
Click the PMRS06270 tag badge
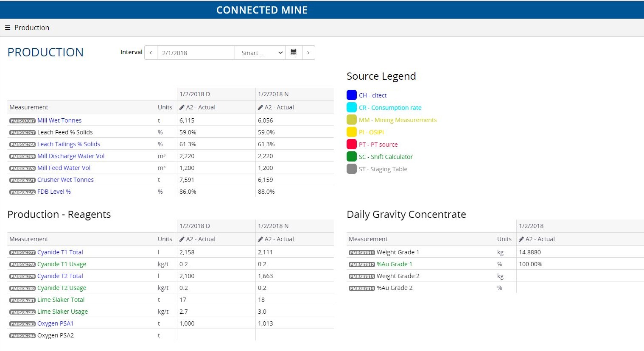pyautogui.click(x=22, y=168)
